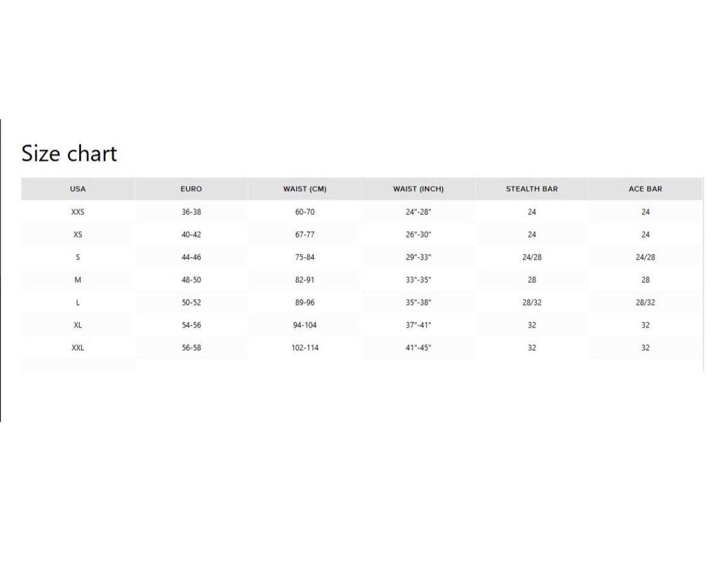Click the Size chart heading
The image size is (724, 588).
tap(69, 154)
